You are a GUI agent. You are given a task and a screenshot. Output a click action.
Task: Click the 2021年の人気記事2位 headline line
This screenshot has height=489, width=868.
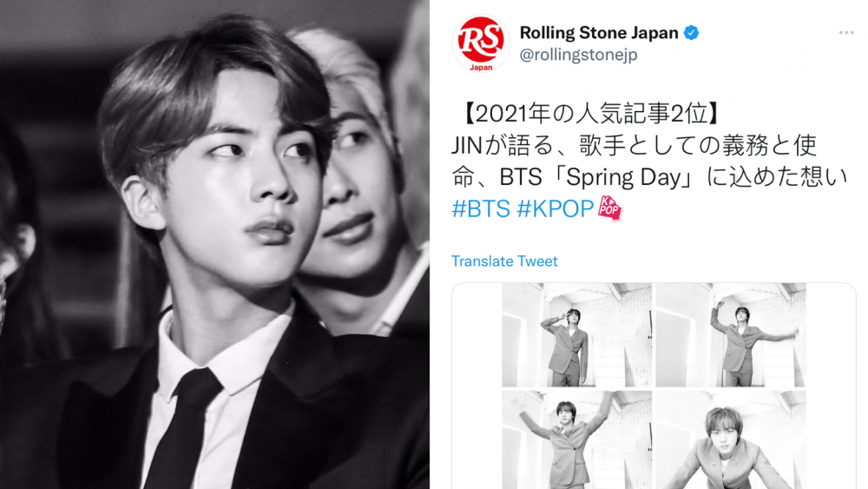point(589,114)
